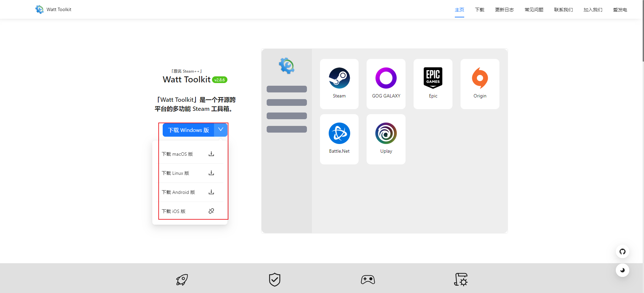This screenshot has height=293, width=644.
Task: Click the Steam platform icon
Action: click(339, 78)
